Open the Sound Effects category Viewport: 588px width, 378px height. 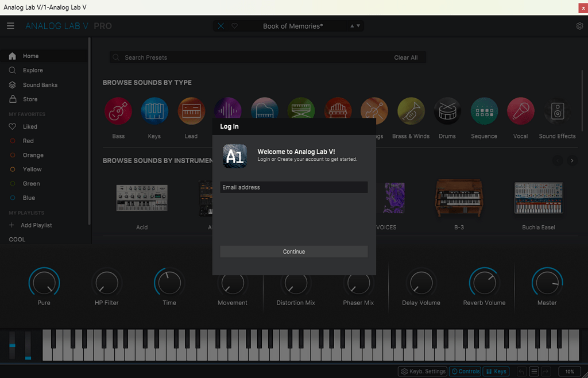[556, 110]
